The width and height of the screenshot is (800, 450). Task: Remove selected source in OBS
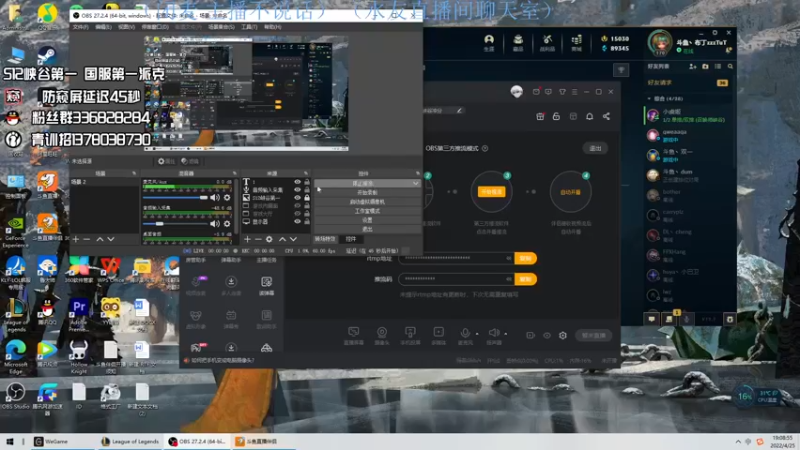click(258, 239)
